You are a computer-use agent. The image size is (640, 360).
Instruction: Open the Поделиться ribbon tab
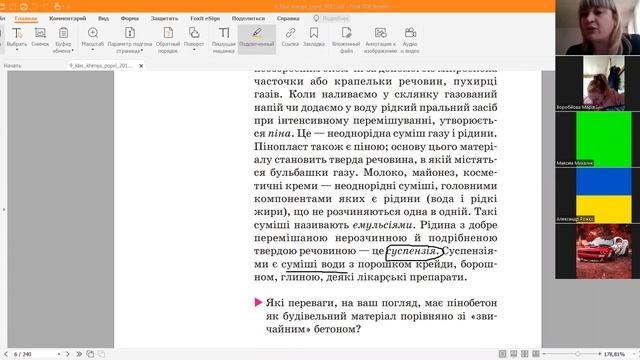pos(248,18)
